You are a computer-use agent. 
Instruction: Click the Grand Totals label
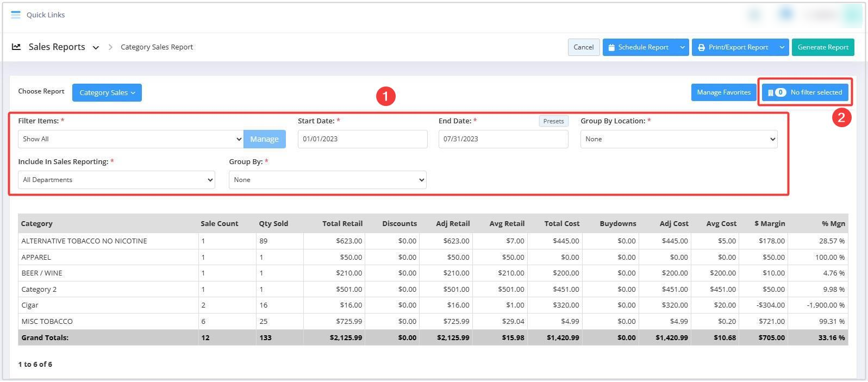tap(45, 337)
